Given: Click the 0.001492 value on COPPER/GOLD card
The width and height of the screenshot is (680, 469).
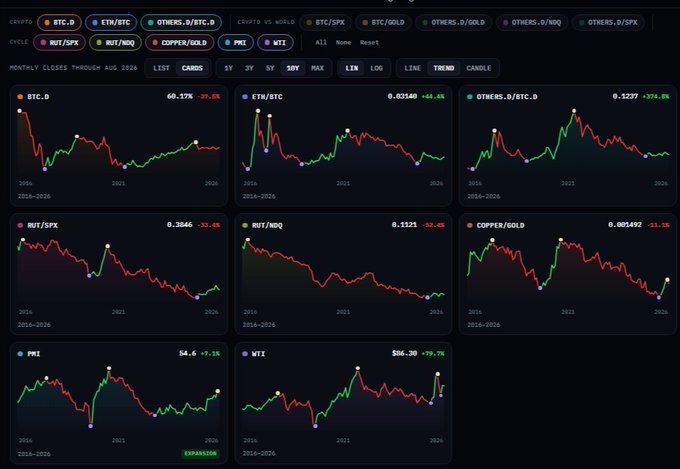Looking at the screenshot, I should tap(625, 225).
